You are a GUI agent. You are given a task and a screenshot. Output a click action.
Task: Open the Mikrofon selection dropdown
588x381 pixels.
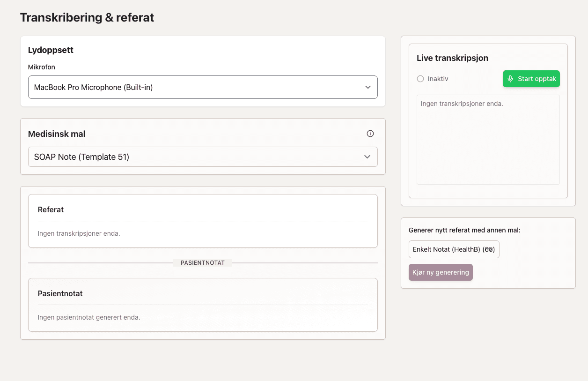click(x=203, y=87)
